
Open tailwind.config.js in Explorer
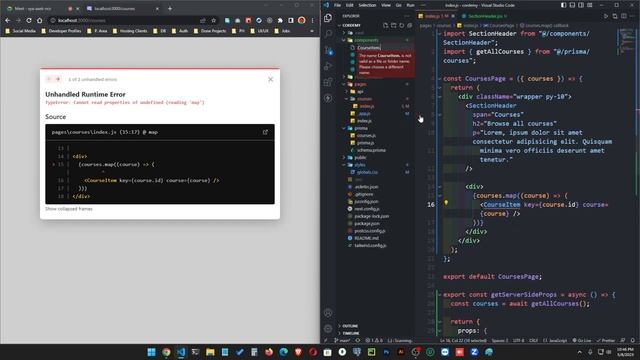370,246
